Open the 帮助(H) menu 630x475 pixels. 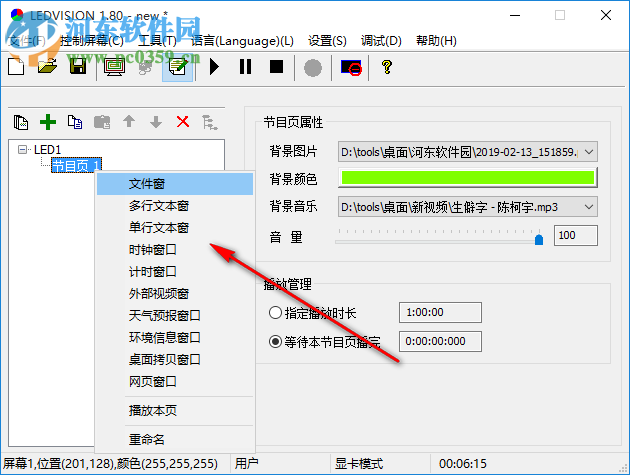point(436,41)
